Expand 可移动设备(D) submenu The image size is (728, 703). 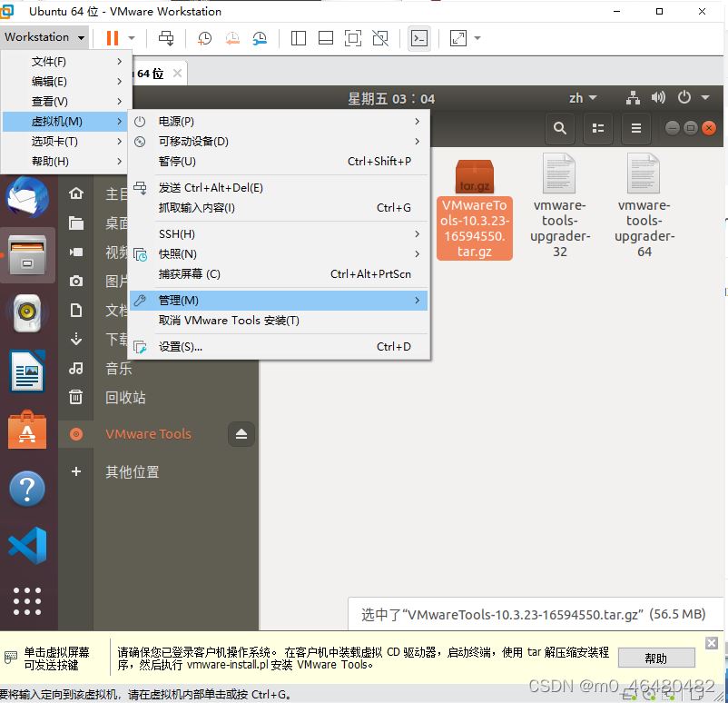279,142
